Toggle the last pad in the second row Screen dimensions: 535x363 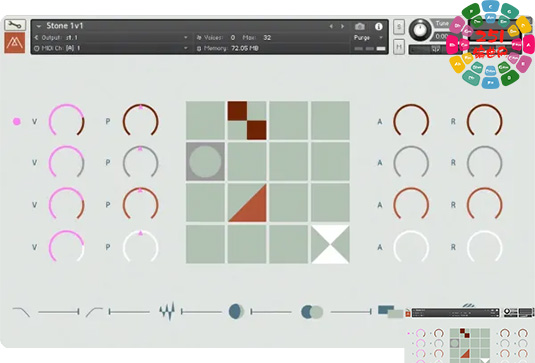coord(330,162)
